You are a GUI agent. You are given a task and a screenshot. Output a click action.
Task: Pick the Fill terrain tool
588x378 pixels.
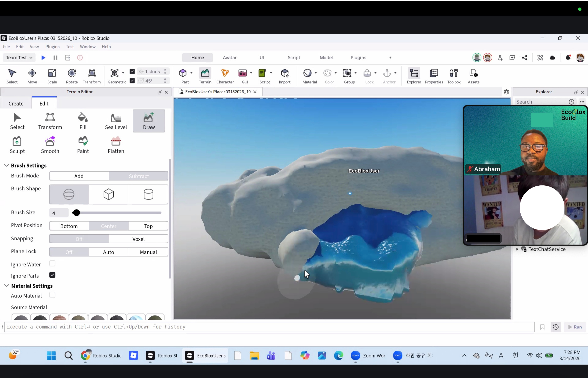click(83, 121)
